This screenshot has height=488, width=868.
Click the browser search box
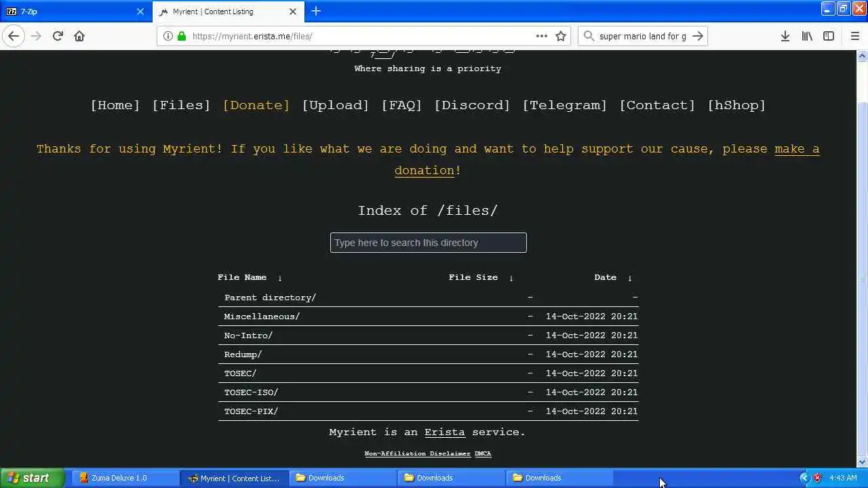coord(642,36)
